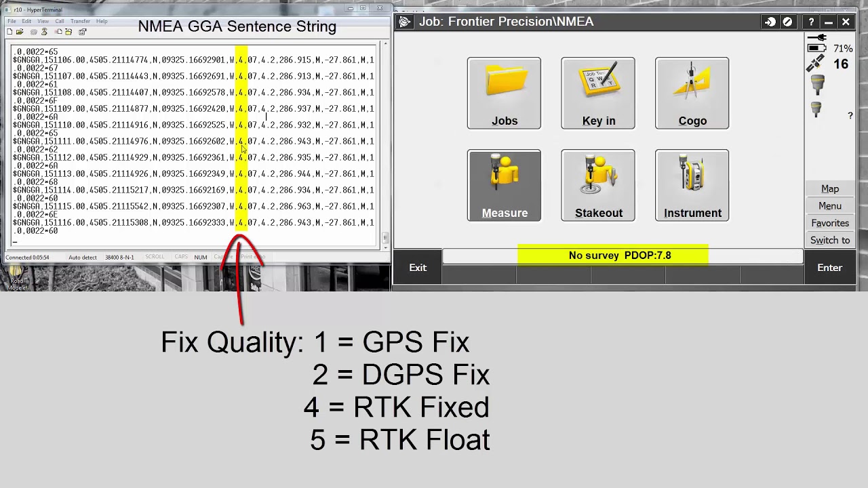Click the upper GNSS receiver icon
Image resolution: width=868 pixels, height=488 pixels.
point(817,85)
